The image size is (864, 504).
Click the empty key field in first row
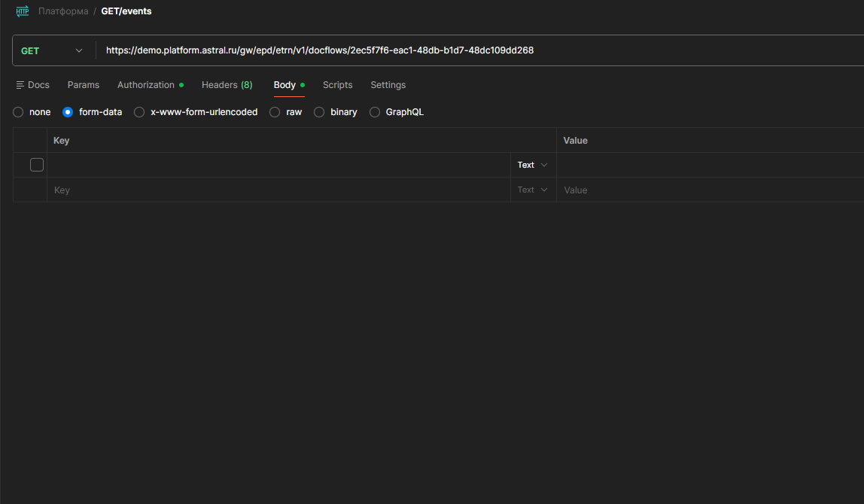[x=278, y=165]
